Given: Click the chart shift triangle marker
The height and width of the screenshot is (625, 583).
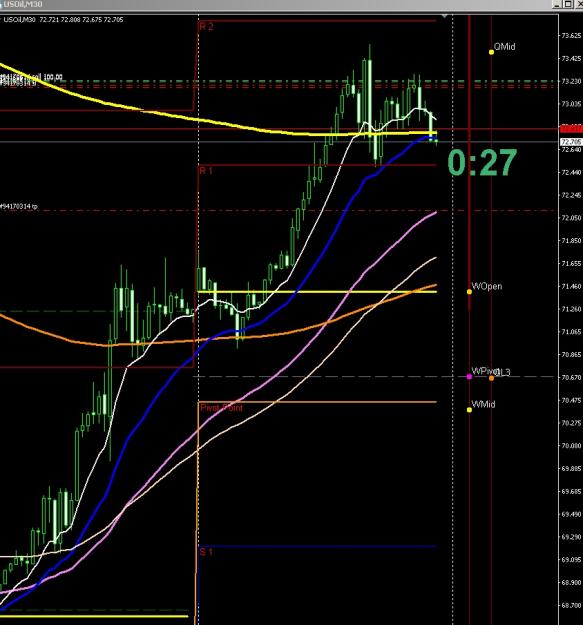Looking at the screenshot, I should [x=445, y=16].
